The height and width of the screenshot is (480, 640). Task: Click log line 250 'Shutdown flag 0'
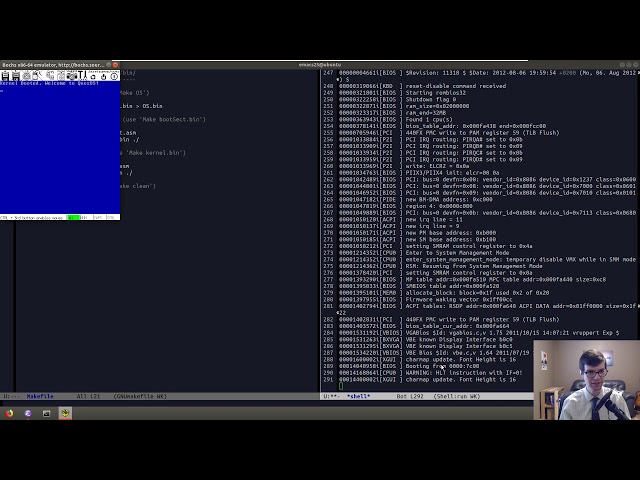point(431,100)
